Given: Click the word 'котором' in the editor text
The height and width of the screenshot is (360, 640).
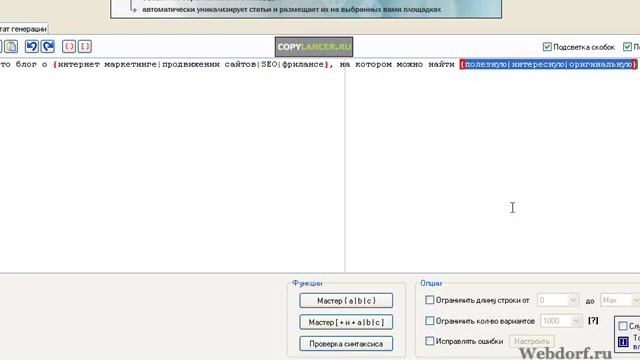Looking at the screenshot, I should (x=373, y=64).
